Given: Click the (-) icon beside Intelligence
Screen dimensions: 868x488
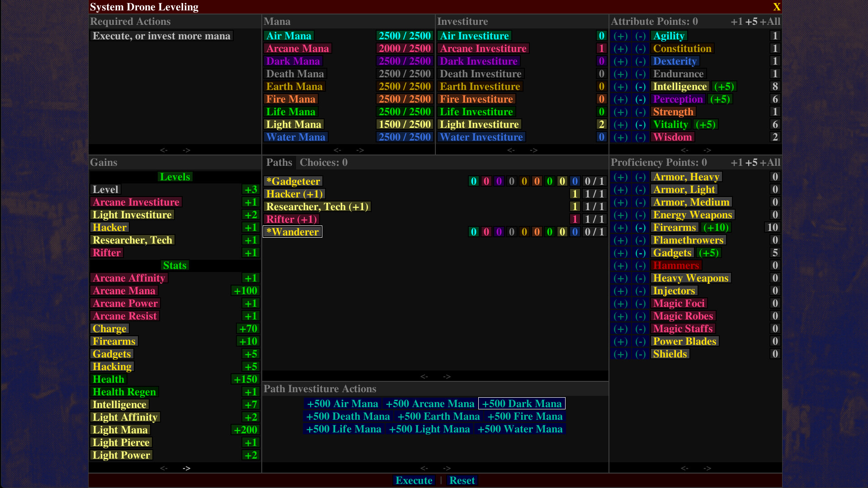Looking at the screenshot, I should point(641,86).
